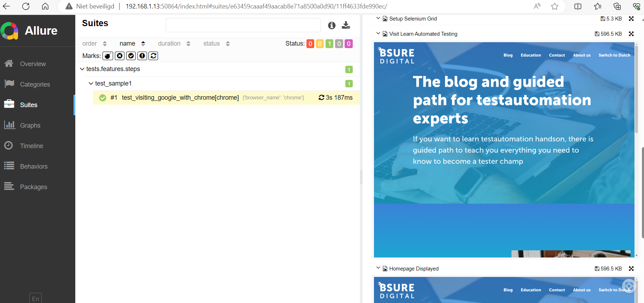Viewport: 644px width, 303px height.
Task: Collapse the Homepage Displayed attachment
Action: [378, 268]
